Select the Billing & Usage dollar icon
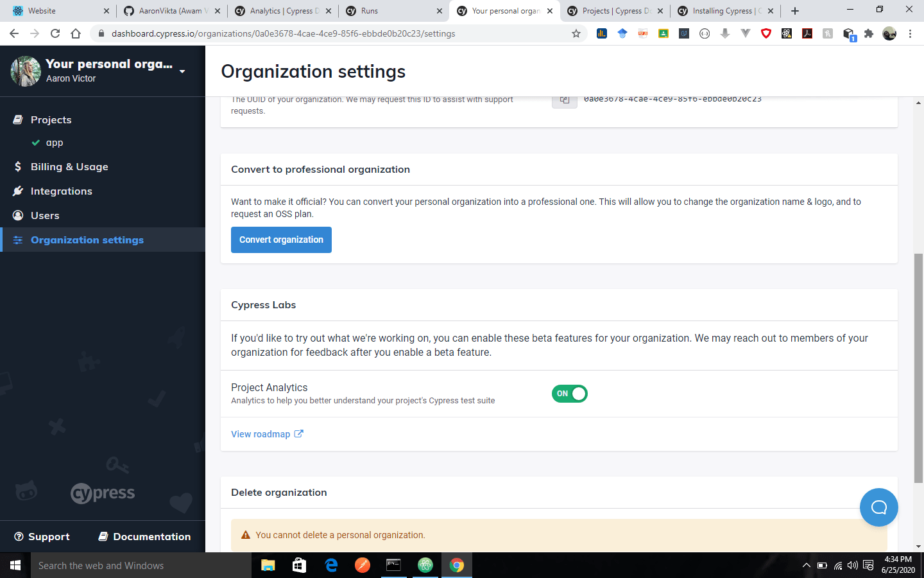924x578 pixels. pos(19,166)
